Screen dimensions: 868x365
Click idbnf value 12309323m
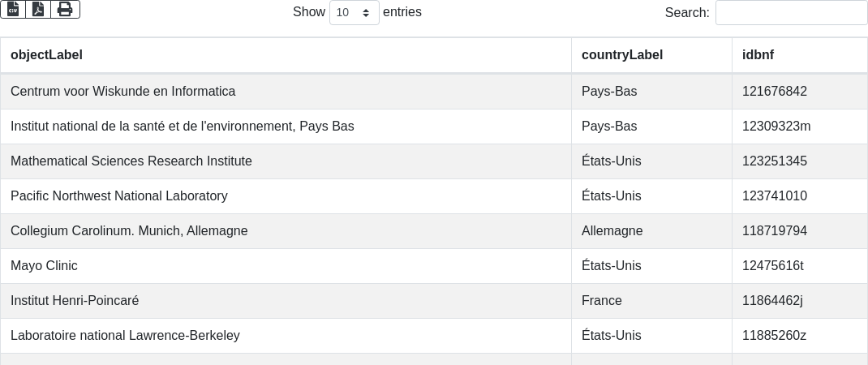tap(776, 127)
